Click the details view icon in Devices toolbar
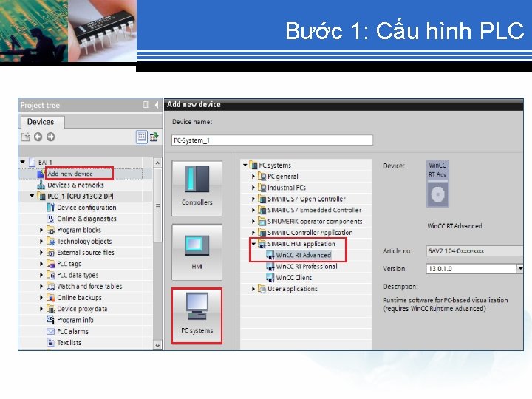Image resolution: width=532 pixels, height=399 pixels. tap(141, 137)
